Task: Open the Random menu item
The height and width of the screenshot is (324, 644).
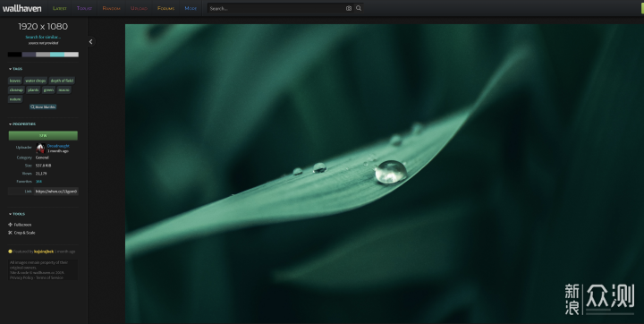Action: point(111,8)
